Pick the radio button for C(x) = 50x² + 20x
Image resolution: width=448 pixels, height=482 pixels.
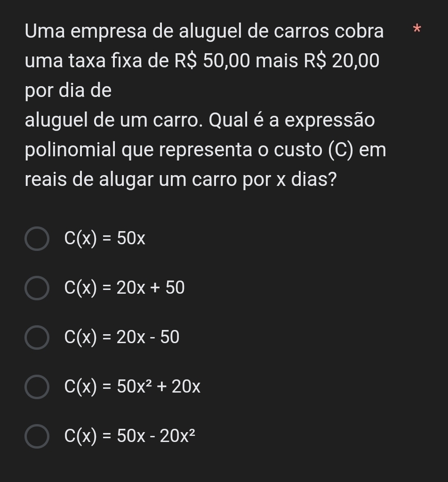[37, 387]
